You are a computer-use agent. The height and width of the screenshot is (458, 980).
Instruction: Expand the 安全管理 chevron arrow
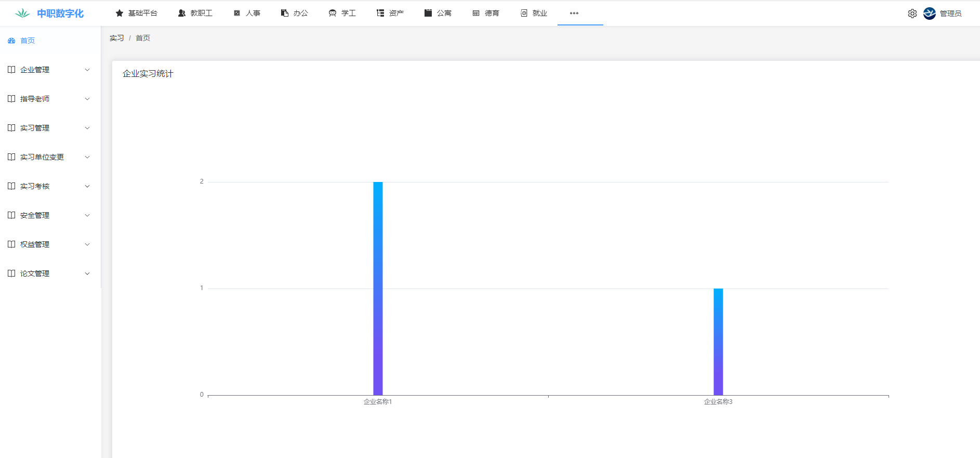tap(87, 215)
